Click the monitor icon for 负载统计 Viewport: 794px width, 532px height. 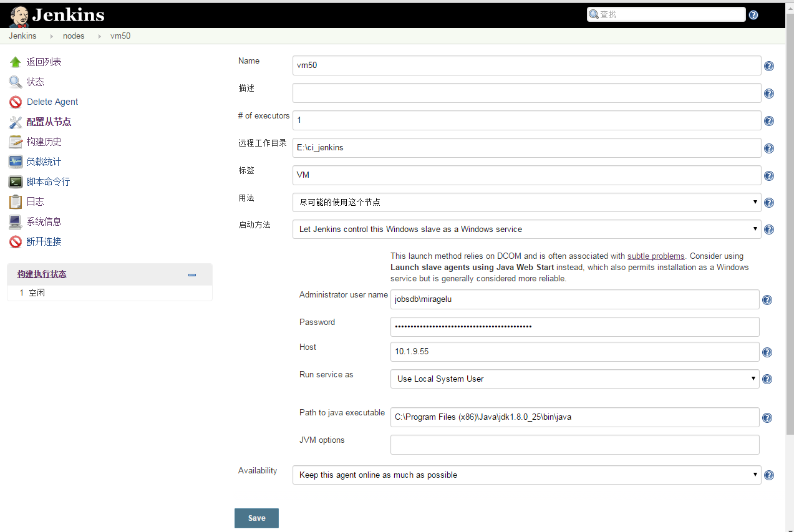click(16, 162)
